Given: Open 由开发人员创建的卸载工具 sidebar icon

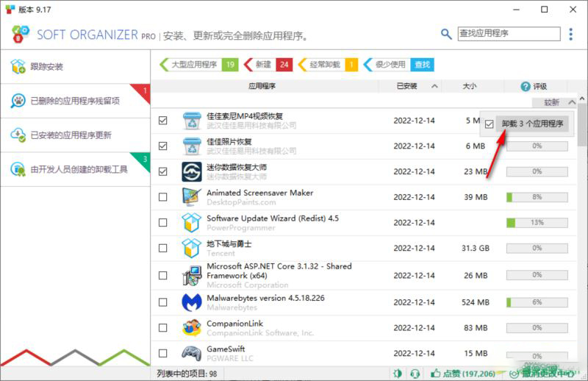Looking at the screenshot, I should click(x=18, y=169).
